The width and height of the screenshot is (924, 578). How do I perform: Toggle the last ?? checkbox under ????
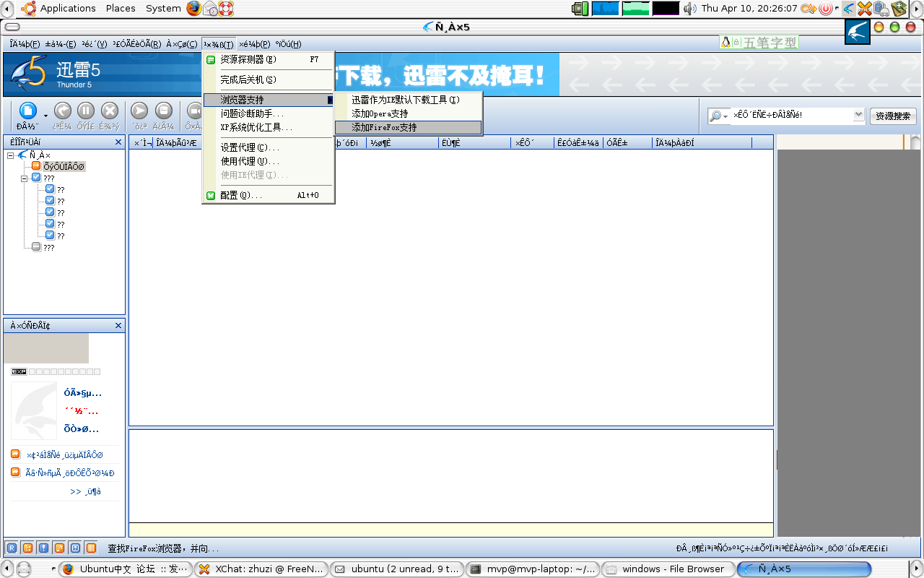(x=50, y=235)
